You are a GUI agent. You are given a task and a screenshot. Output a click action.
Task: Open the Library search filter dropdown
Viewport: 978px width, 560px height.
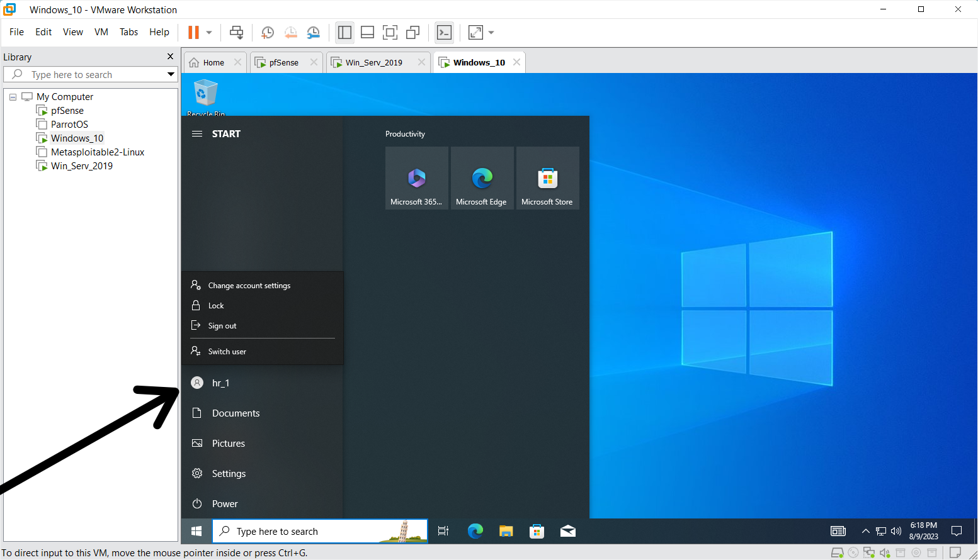pyautogui.click(x=171, y=74)
